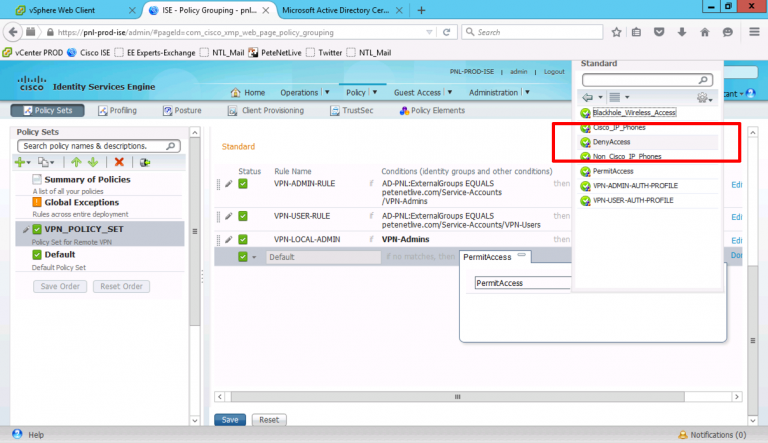Toggle the Default policy set enabled checkbox
This screenshot has height=443, width=768.
(37, 255)
